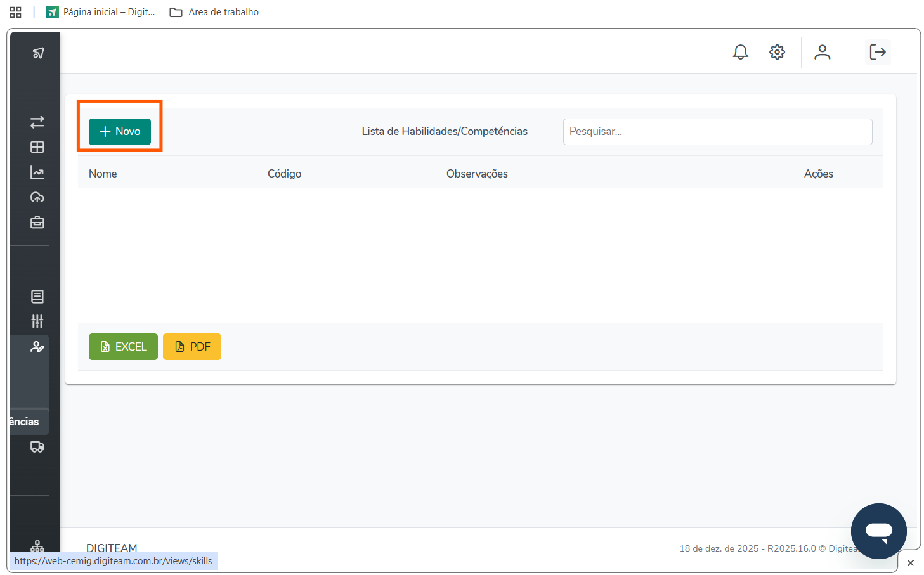Open the delivery truck sidebar icon
924x575 pixels.
[37, 447]
